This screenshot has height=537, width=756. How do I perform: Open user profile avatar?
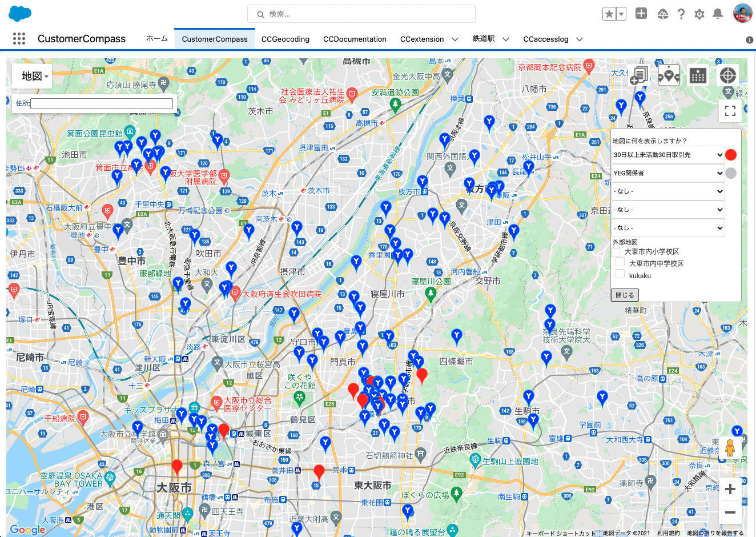pyautogui.click(x=742, y=13)
